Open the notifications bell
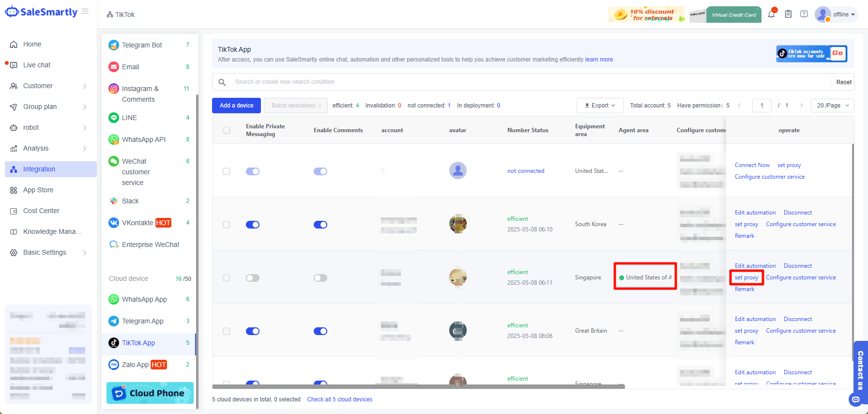The image size is (868, 414). 771,14
